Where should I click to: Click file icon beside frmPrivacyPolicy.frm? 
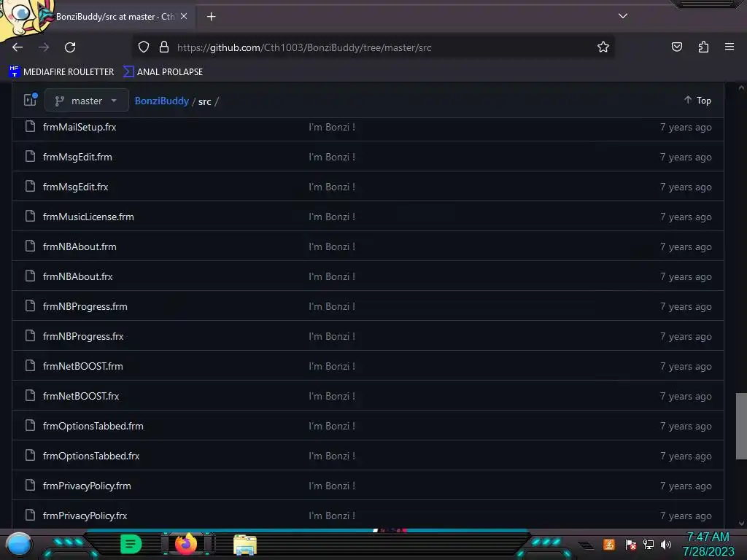[30, 485]
